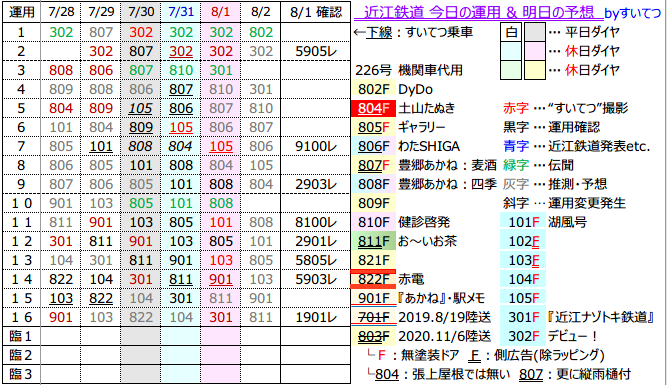
Task: Click the 臨3 row label
Action: click(21, 374)
